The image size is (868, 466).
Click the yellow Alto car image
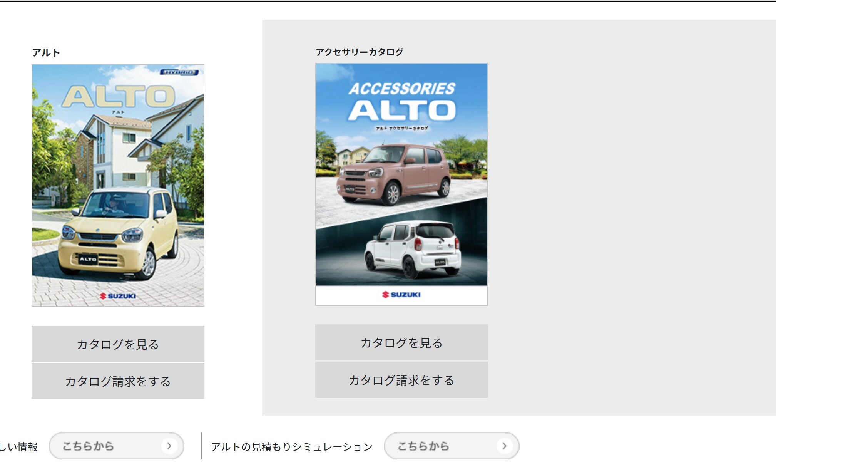[118, 231]
